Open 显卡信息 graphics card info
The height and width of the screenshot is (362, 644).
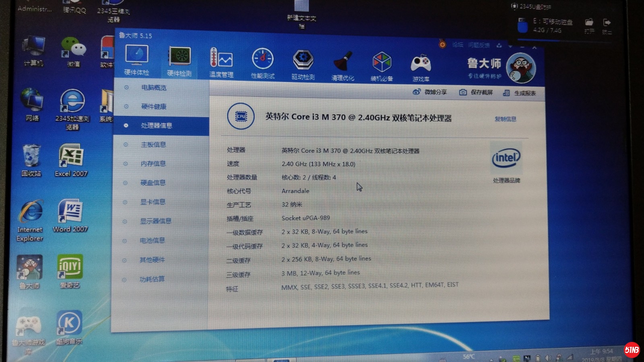coord(153,202)
